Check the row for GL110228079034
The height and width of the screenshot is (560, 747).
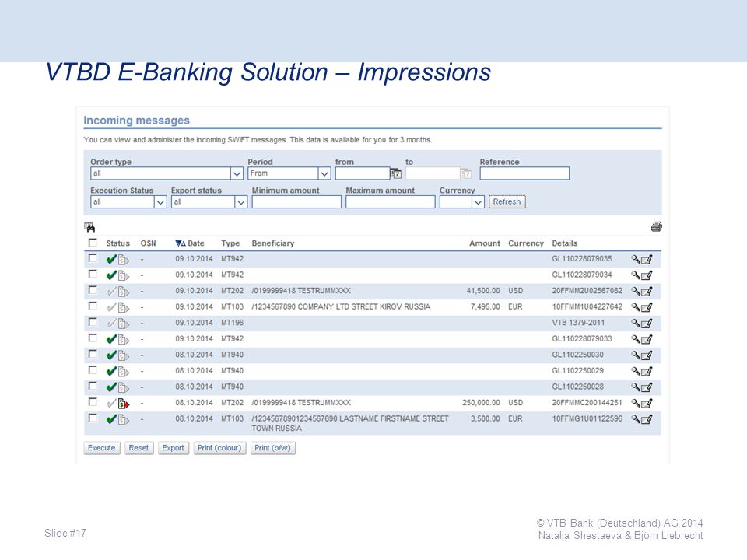pos(93,275)
